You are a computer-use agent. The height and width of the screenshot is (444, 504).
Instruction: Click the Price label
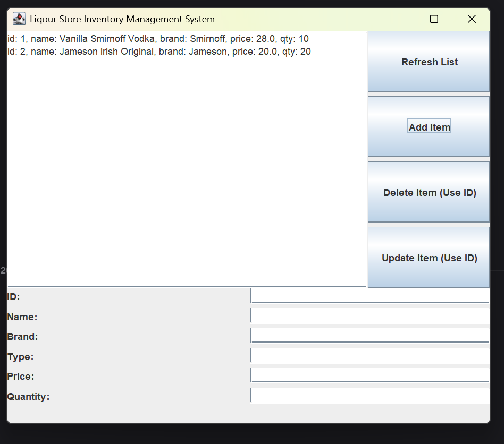point(21,376)
